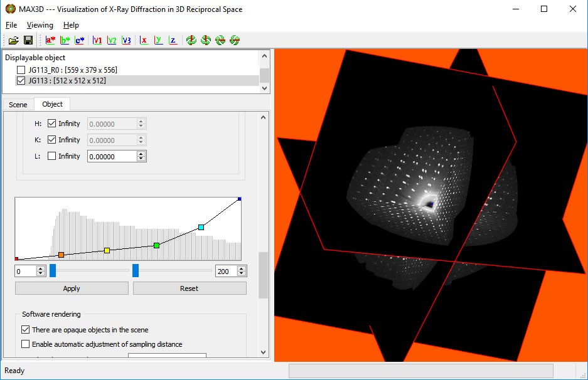Open the Viewing menu

(40, 25)
